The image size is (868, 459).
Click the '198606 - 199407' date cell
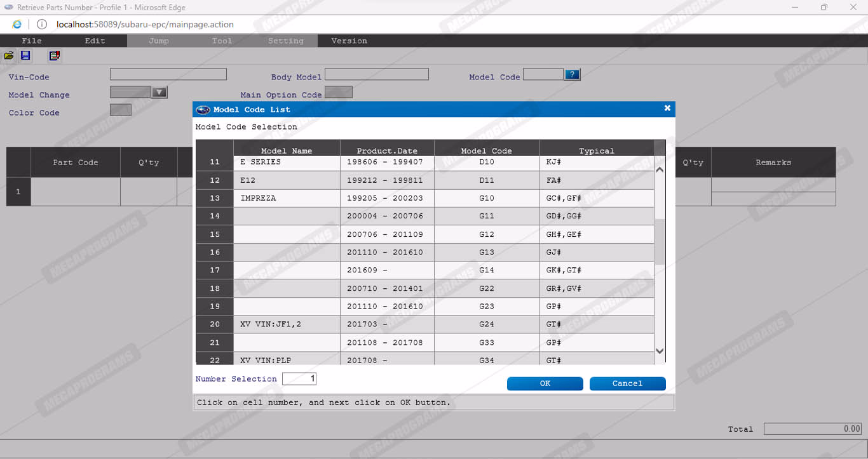387,163
